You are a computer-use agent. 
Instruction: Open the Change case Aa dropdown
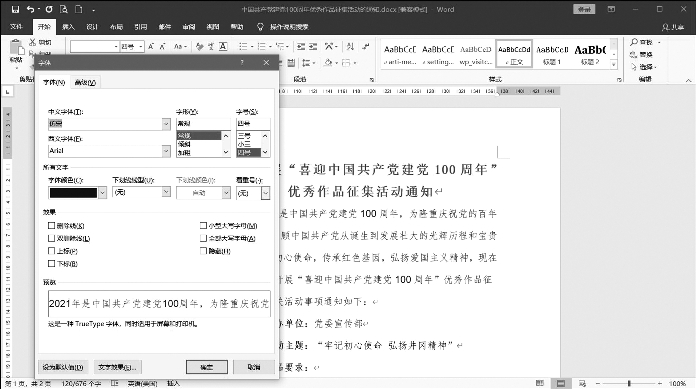coord(180,46)
